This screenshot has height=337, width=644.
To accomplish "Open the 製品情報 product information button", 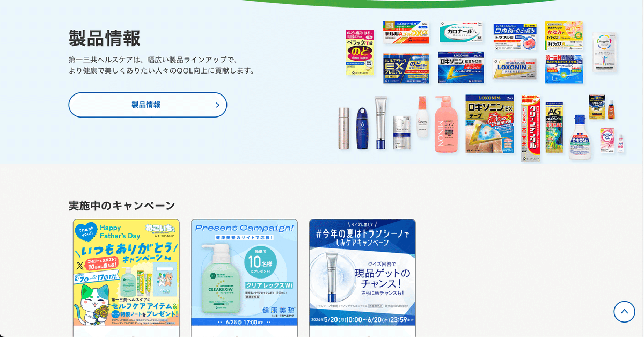I will pos(148,105).
